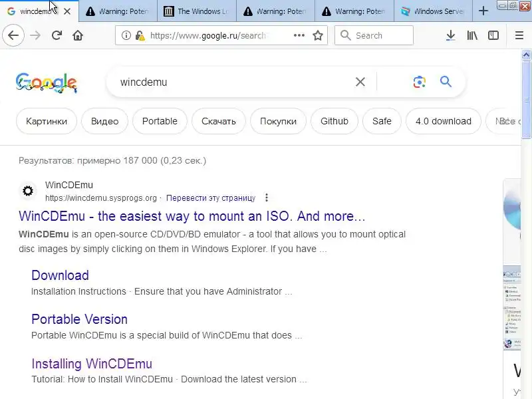This screenshot has height=399, width=532.
Task: Click the vertical scrollbar thumb
Action: click(526, 99)
